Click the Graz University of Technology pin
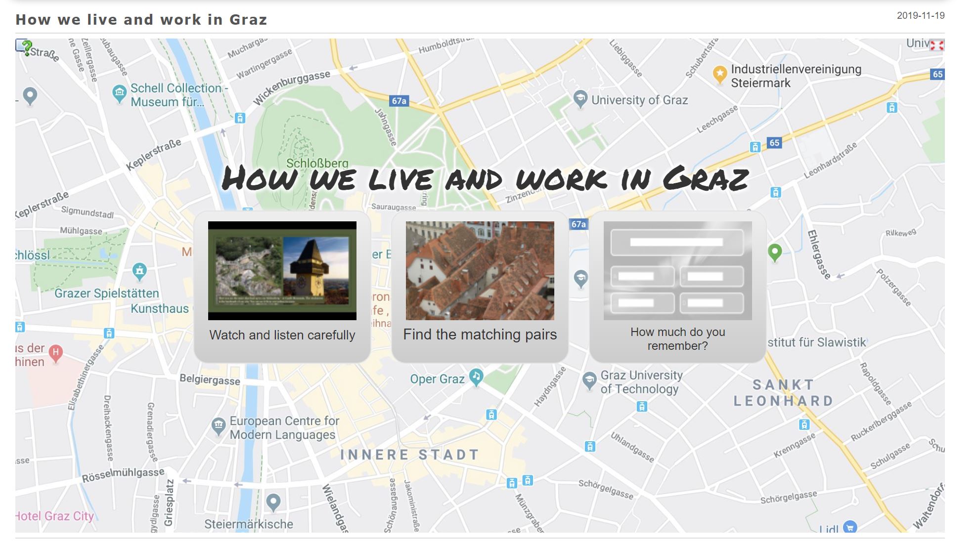The image size is (980, 544). pyautogui.click(x=589, y=379)
